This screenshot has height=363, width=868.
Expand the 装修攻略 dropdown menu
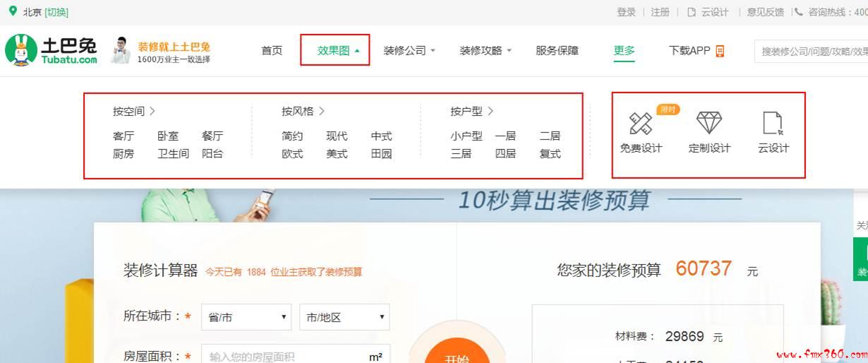click(x=486, y=51)
